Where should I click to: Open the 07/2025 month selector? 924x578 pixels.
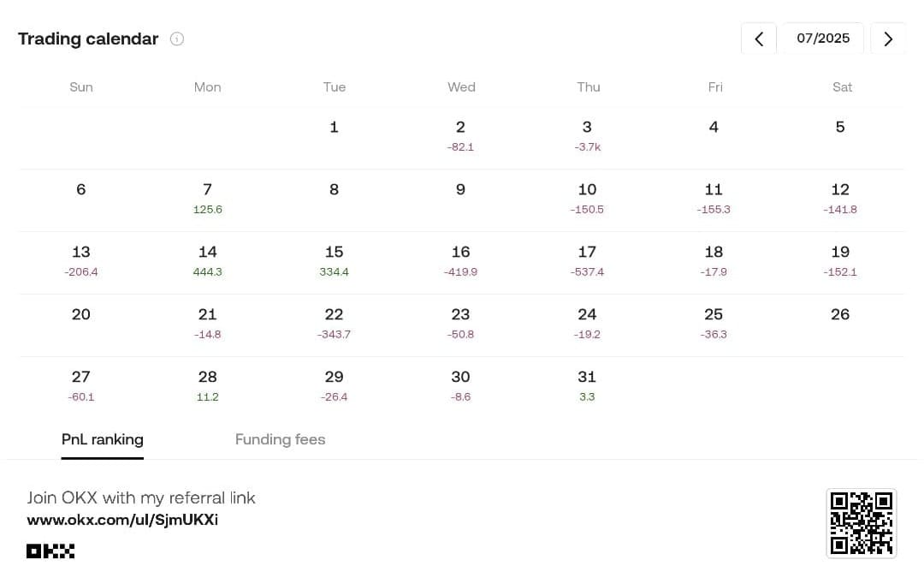[x=823, y=39]
